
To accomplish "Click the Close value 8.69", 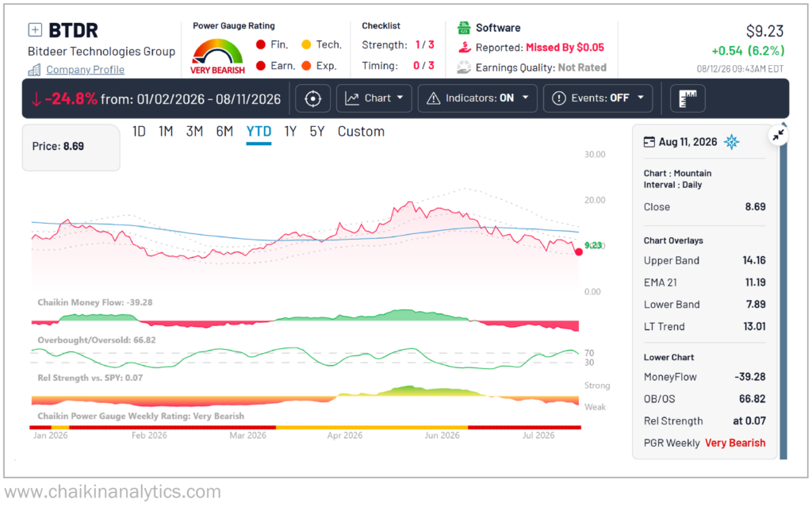I will coord(756,207).
